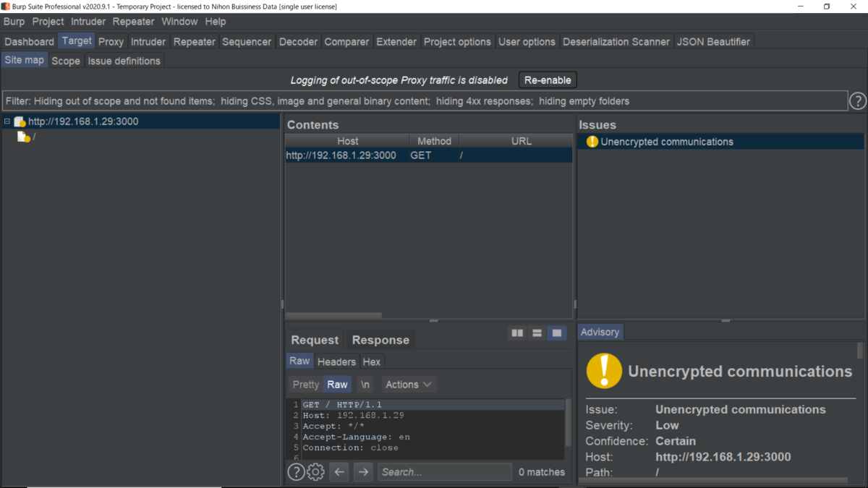Open the Hex view tab

tap(372, 361)
